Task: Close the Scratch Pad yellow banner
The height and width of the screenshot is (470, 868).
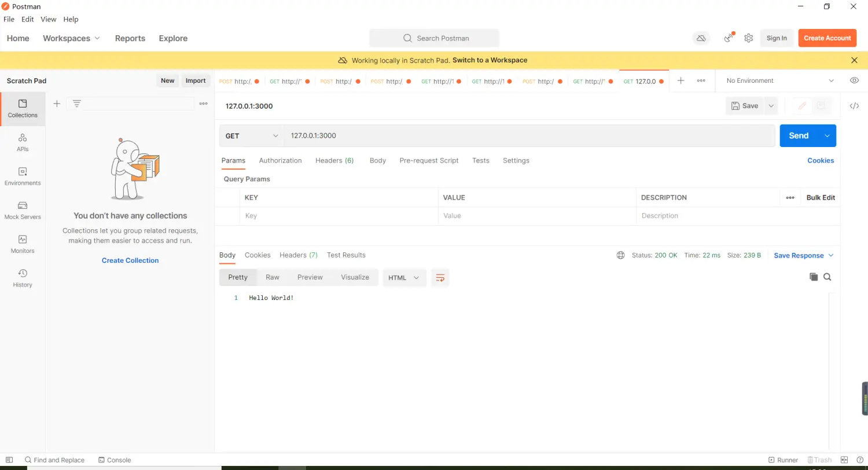Action: (x=854, y=60)
